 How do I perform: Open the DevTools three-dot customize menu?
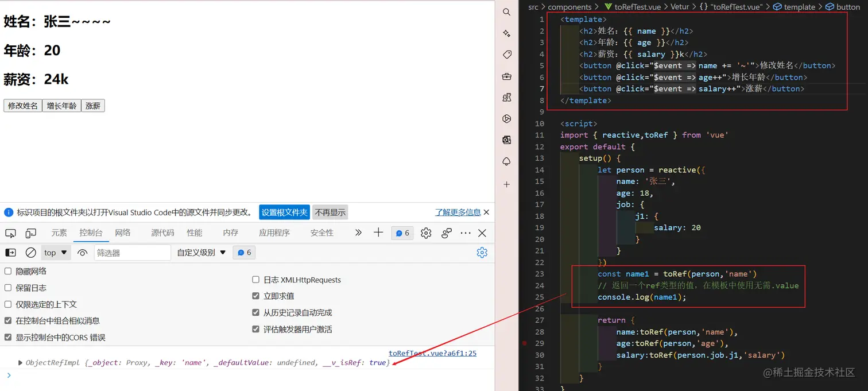pyautogui.click(x=466, y=233)
